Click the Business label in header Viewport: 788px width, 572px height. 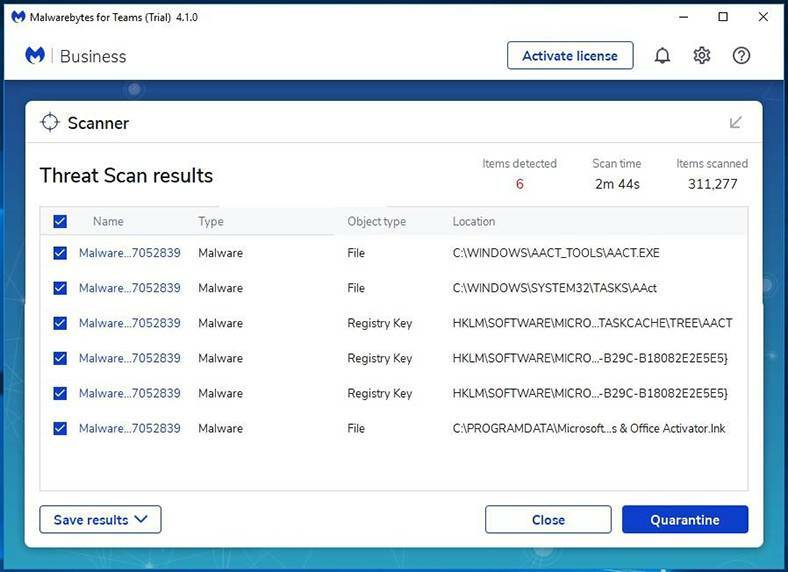tap(93, 56)
